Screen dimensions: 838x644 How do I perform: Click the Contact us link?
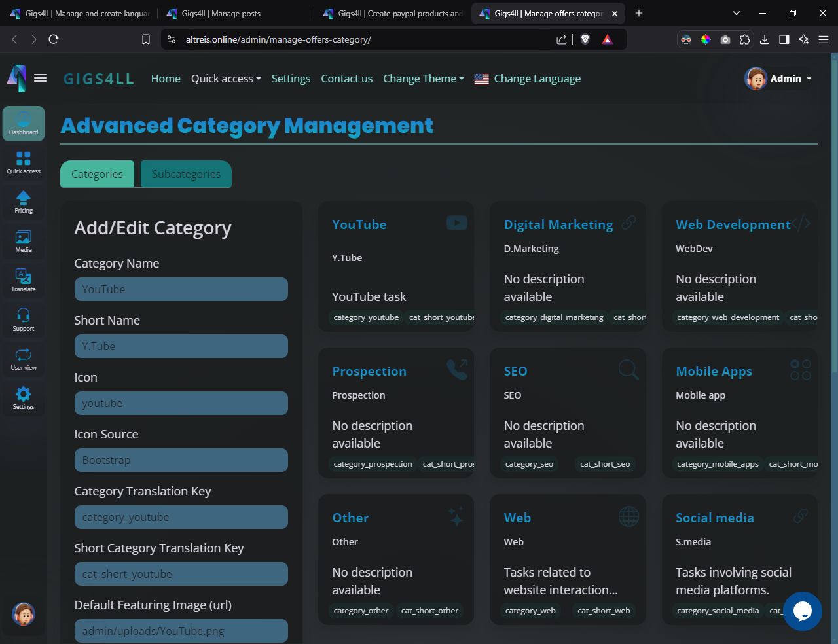pos(346,79)
